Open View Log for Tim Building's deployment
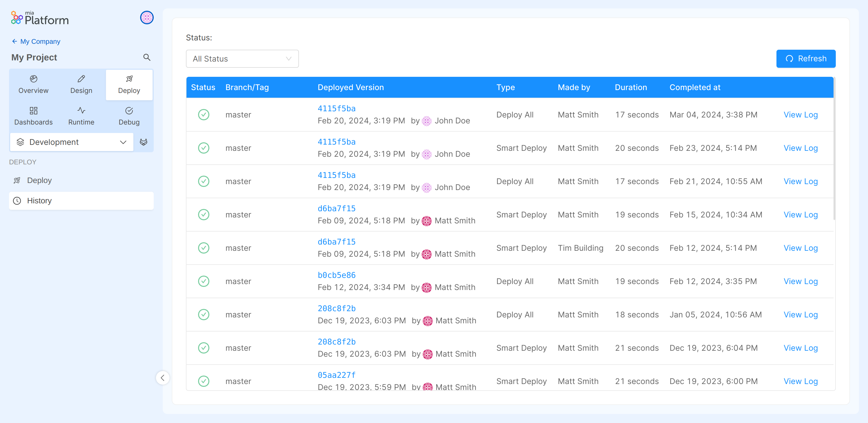Image resolution: width=868 pixels, height=423 pixels. click(800, 248)
